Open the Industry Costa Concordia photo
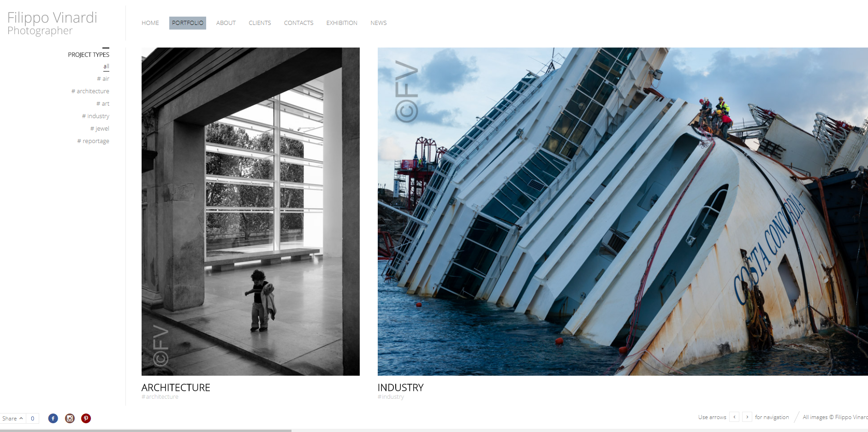The width and height of the screenshot is (868, 432). (x=623, y=211)
